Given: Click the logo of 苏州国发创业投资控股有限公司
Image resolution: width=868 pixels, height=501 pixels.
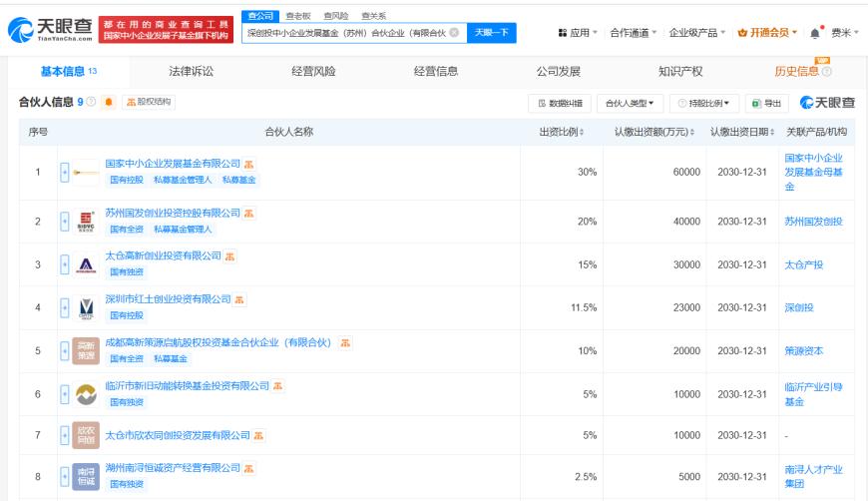Looking at the screenshot, I should click(x=86, y=222).
